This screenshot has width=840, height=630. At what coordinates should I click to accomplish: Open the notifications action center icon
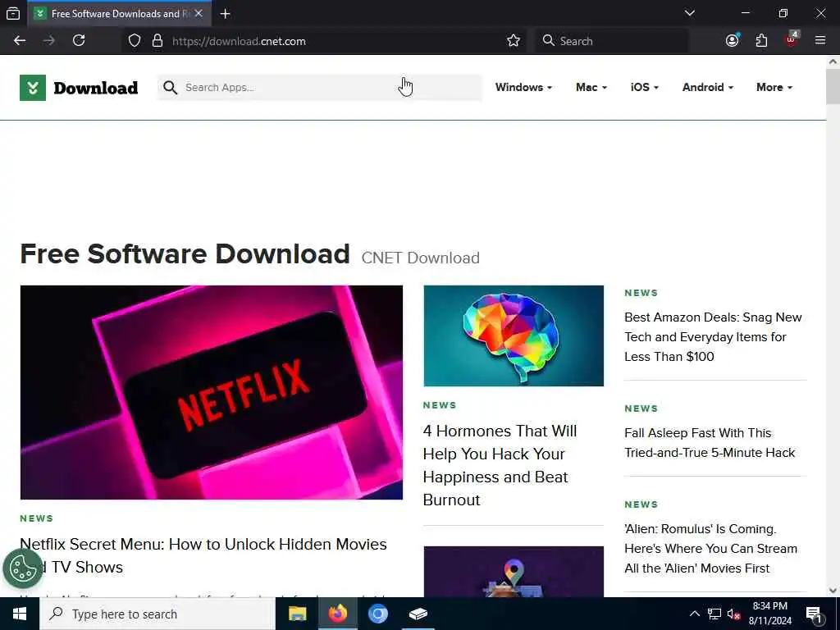pos(814,614)
